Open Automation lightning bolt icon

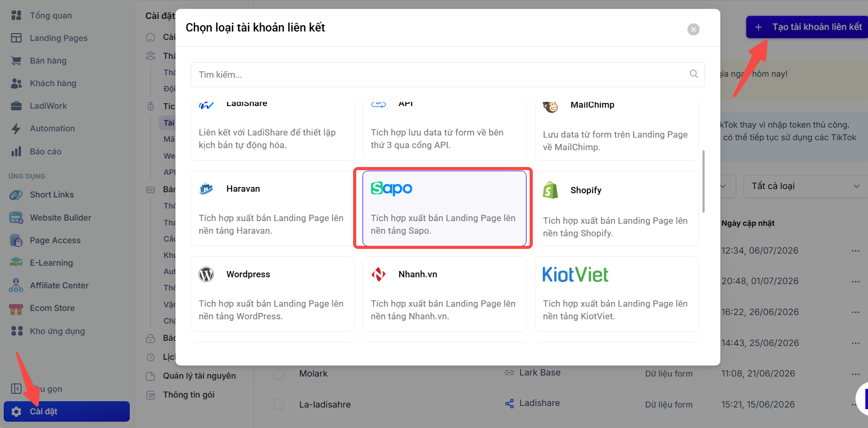pyautogui.click(x=16, y=129)
